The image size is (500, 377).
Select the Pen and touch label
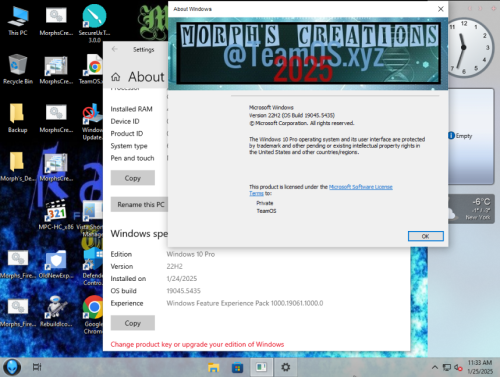(132, 158)
